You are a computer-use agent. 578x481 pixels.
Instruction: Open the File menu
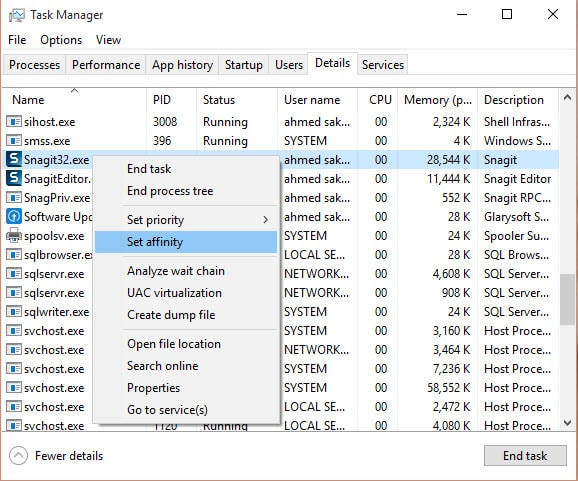click(x=17, y=40)
